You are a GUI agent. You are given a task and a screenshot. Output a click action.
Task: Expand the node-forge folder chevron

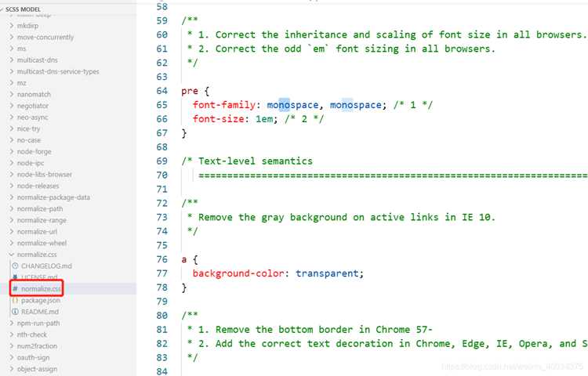(x=12, y=151)
